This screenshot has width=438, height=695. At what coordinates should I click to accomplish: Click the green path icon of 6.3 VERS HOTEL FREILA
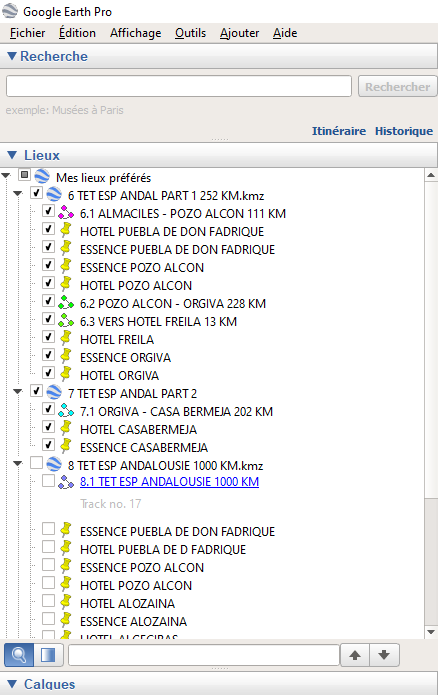(x=66, y=320)
